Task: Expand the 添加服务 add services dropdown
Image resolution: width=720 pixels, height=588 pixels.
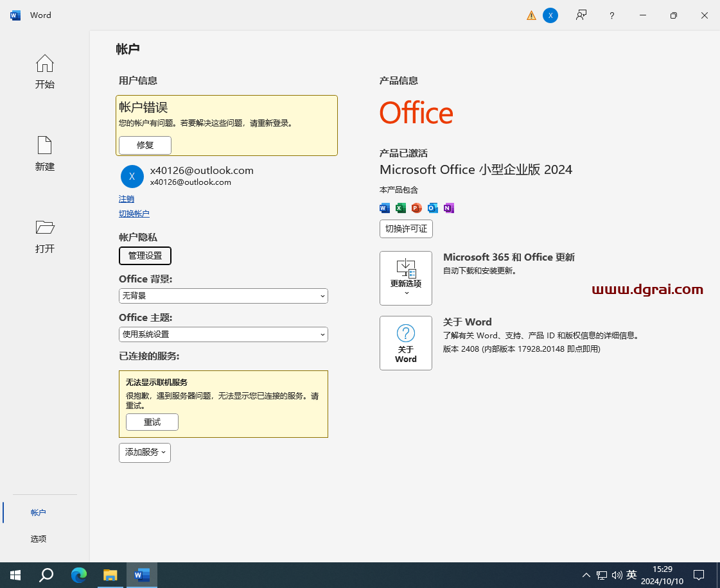Action: point(145,453)
